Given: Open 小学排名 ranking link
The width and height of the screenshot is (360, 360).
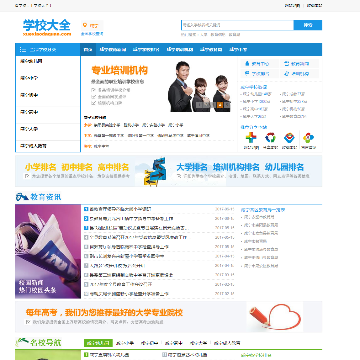Looking at the screenshot, I should pyautogui.click(x=40, y=167).
